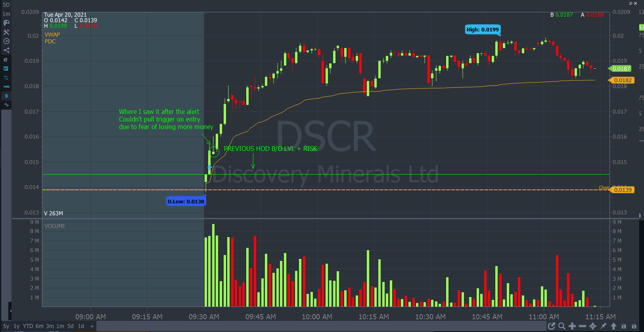Image resolution: width=644 pixels, height=332 pixels.
Task: Open the chart color palette settings
Action: point(6,23)
